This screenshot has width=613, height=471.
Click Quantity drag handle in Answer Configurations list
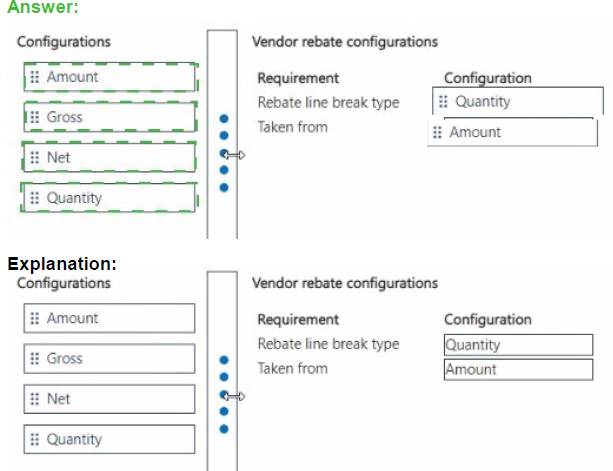[x=34, y=198]
